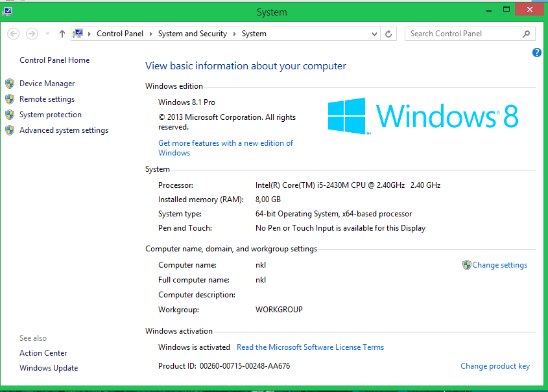The width and height of the screenshot is (548, 392).
Task: Open Remote settings
Action: (47, 99)
